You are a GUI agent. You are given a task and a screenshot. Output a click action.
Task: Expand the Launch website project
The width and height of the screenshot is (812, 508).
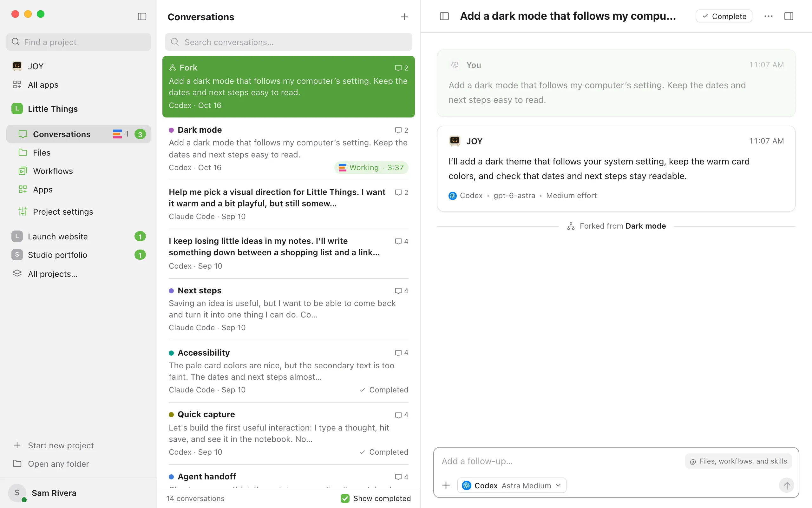79,237
